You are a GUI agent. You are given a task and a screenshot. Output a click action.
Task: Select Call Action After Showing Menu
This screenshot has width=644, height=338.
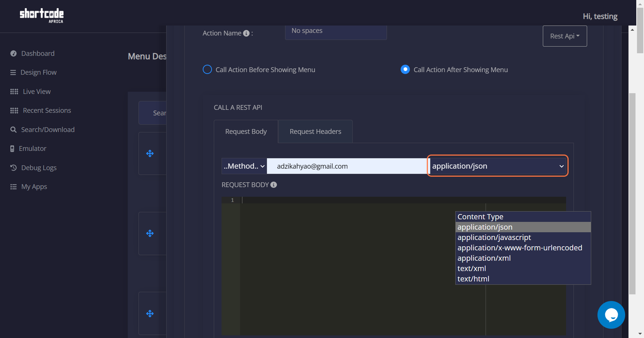[x=405, y=70]
